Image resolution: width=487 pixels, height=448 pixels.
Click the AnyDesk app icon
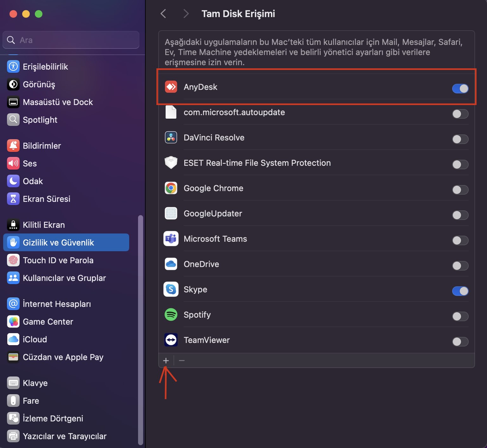coord(171,87)
